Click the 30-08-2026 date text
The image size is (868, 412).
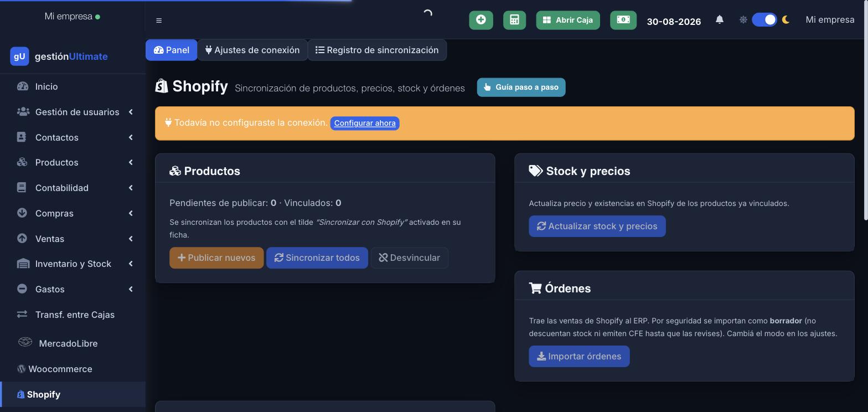tap(674, 22)
